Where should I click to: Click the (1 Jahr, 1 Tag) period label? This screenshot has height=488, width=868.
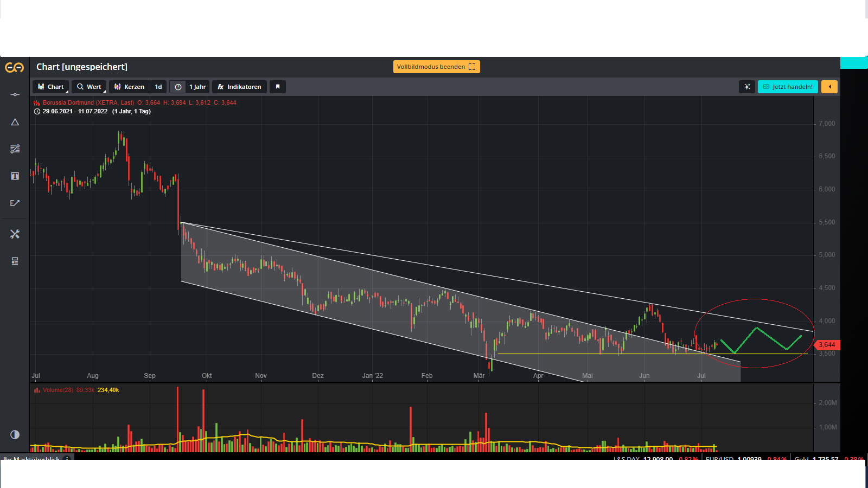point(131,111)
